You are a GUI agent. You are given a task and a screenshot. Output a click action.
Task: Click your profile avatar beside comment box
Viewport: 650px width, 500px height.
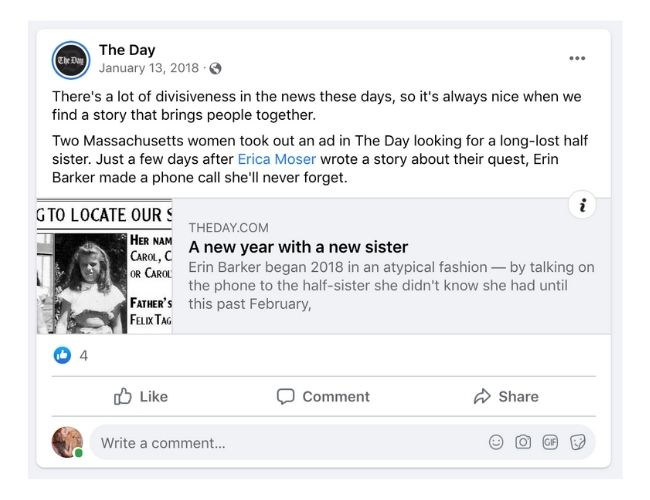(x=67, y=442)
